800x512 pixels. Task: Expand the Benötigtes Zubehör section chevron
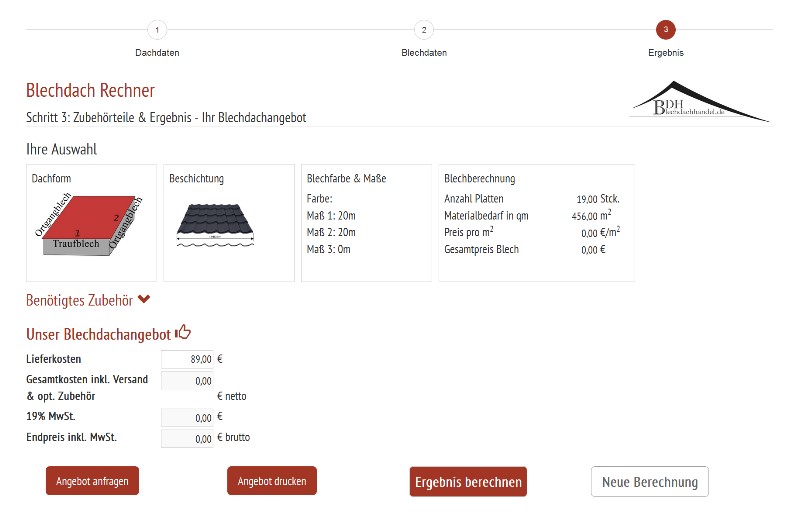tap(145, 299)
